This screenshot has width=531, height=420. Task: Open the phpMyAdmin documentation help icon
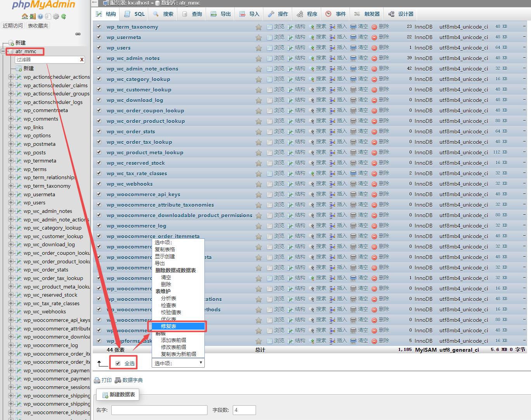point(40,16)
